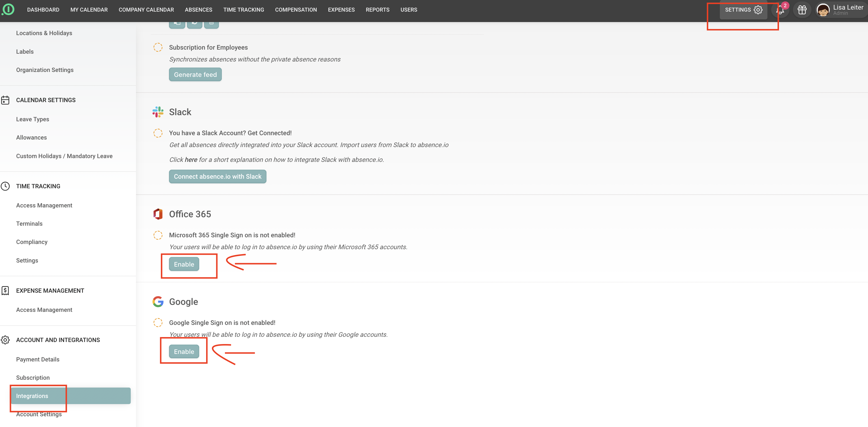Click the Expense Management receipt icon
This screenshot has width=868, height=427.
coord(5,290)
